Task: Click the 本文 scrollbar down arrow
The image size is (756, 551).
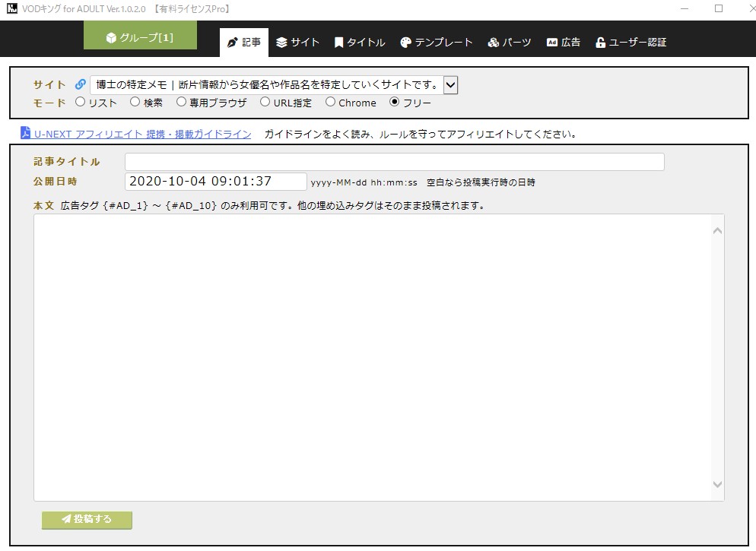Action: tap(716, 484)
